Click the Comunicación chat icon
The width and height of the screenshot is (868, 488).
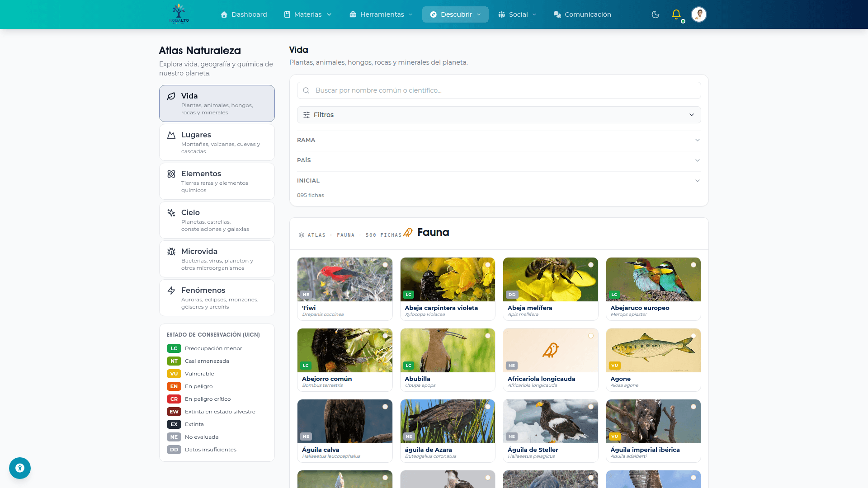(x=557, y=14)
